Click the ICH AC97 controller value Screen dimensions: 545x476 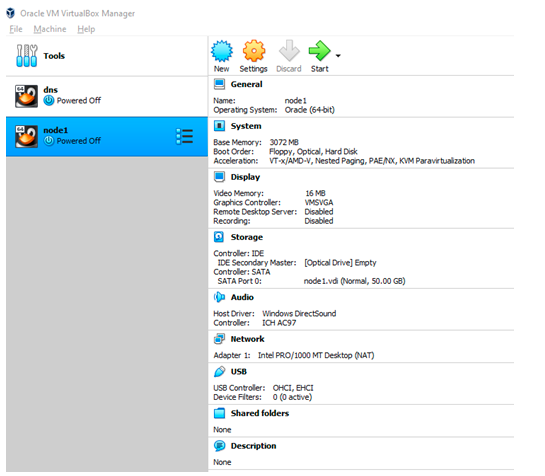pos(279,323)
